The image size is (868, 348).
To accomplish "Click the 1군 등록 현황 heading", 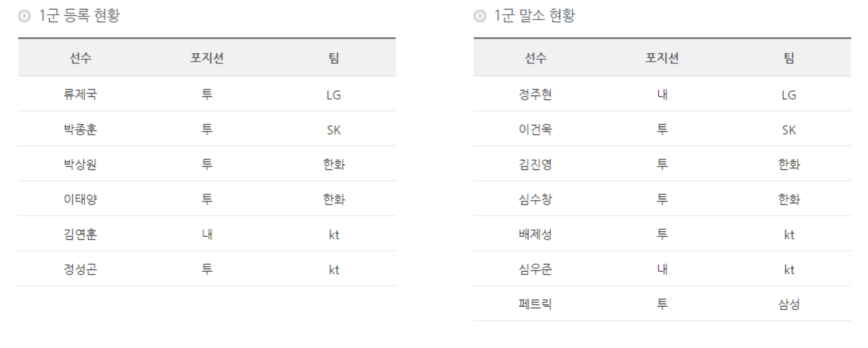I will [x=79, y=16].
